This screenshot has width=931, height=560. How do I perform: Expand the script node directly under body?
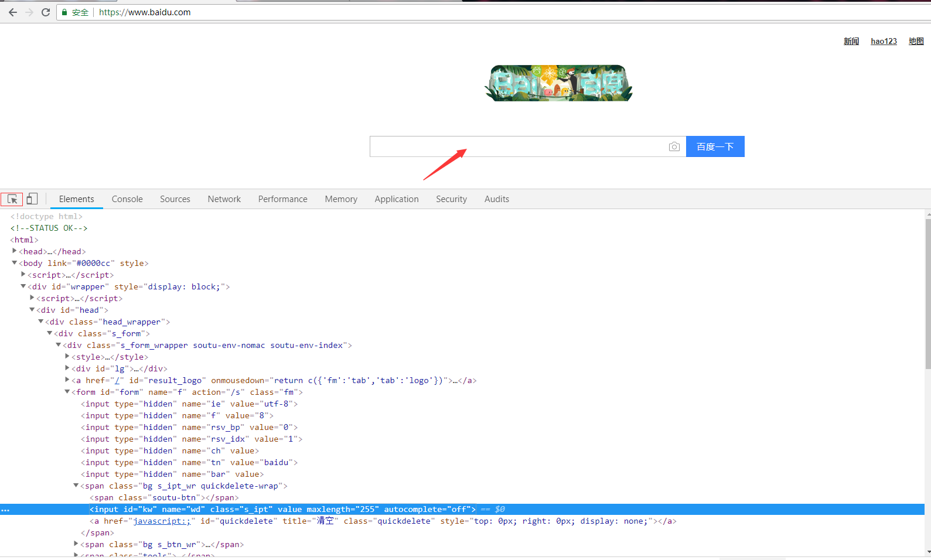[x=23, y=274]
